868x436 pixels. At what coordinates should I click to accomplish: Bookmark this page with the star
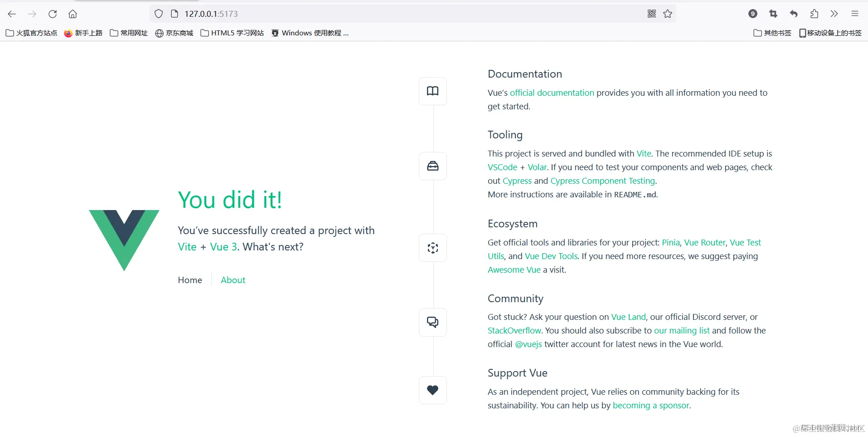click(x=668, y=14)
